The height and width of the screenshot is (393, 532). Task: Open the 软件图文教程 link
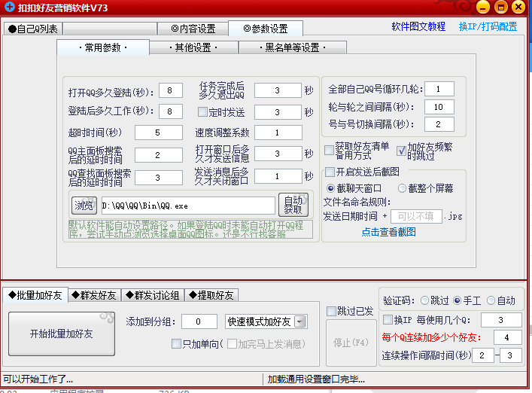[x=418, y=26]
